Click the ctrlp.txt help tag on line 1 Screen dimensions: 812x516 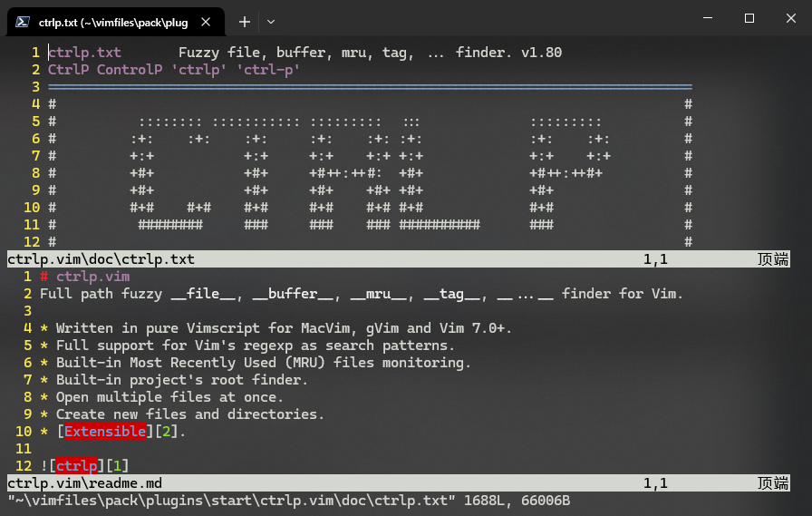click(84, 53)
